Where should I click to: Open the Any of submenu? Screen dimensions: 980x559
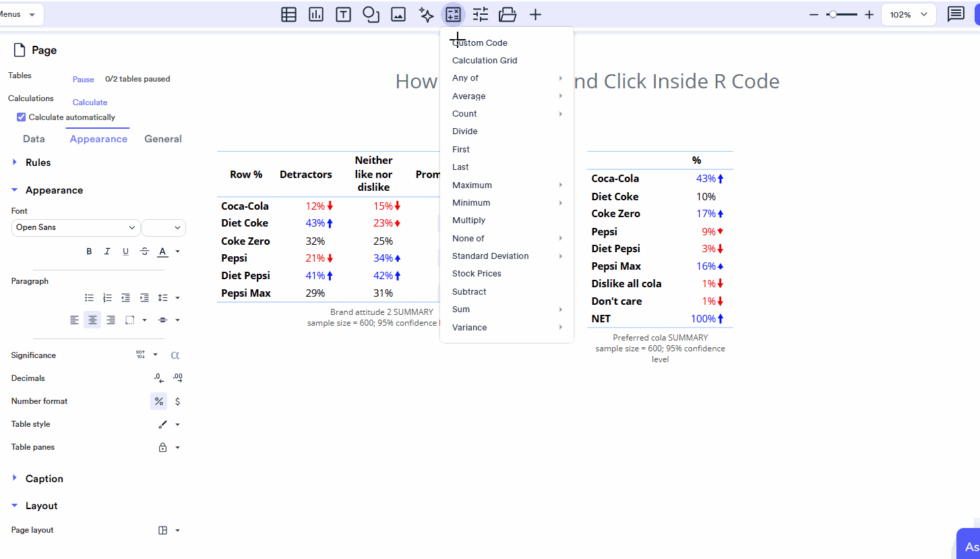point(507,78)
